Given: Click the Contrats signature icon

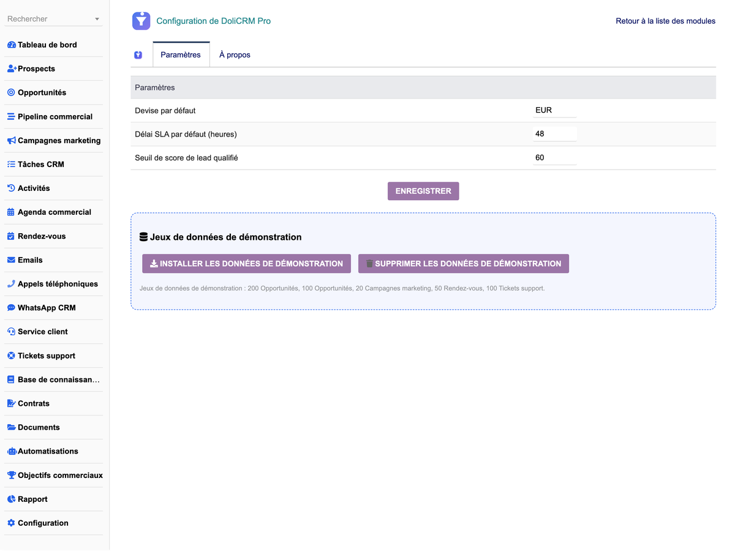Looking at the screenshot, I should (x=11, y=403).
